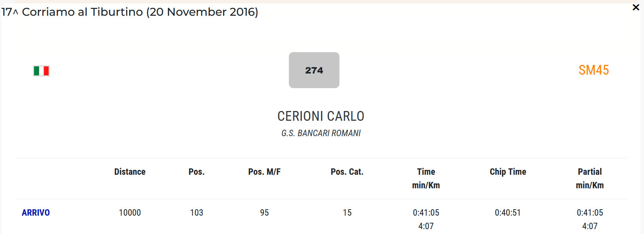Image resolution: width=644 pixels, height=234 pixels.
Task: Click the Pos. Cat. column header
Action: click(347, 172)
